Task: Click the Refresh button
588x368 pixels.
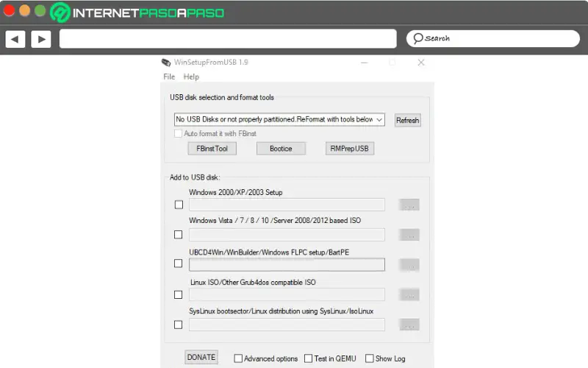Action: (408, 120)
